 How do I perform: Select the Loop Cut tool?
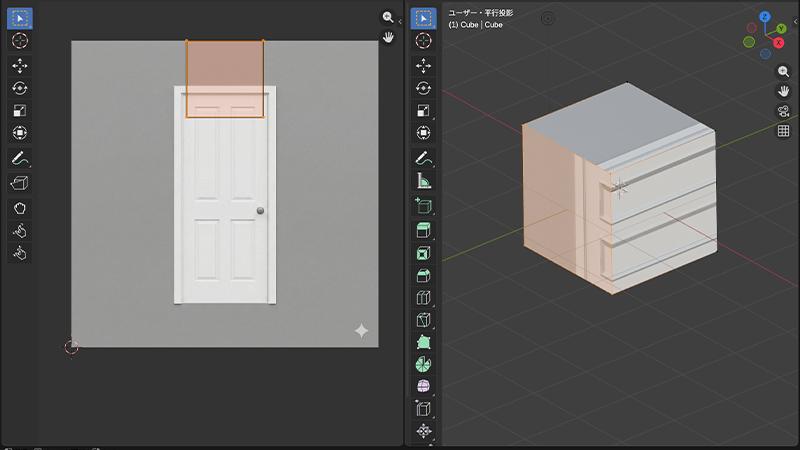423,298
